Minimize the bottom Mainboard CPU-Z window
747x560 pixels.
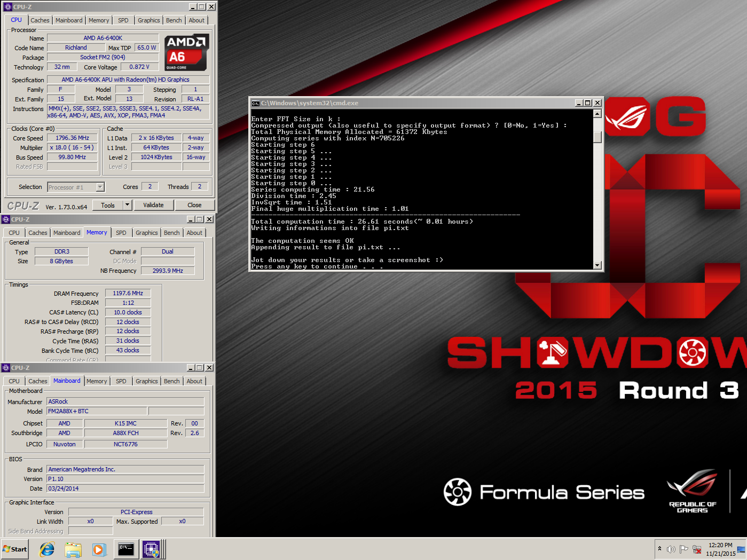191,368
